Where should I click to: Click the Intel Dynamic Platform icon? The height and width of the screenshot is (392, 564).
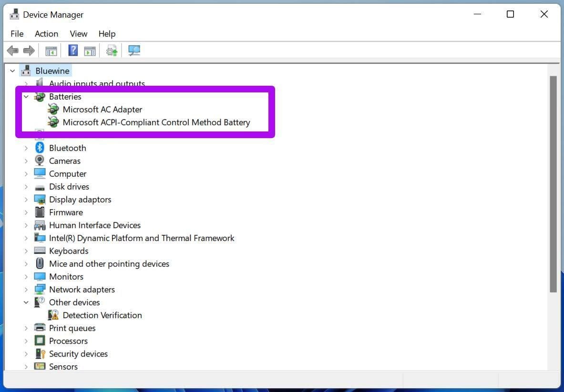tap(40, 238)
